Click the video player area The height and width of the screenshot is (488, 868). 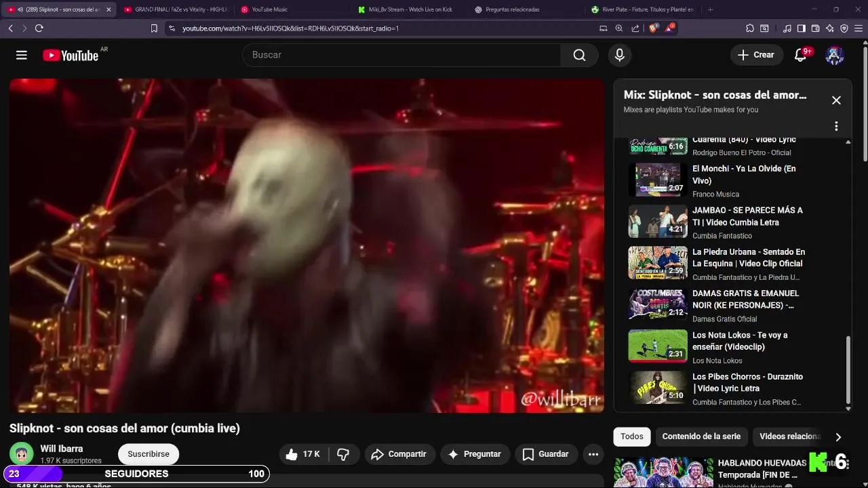coord(307,245)
